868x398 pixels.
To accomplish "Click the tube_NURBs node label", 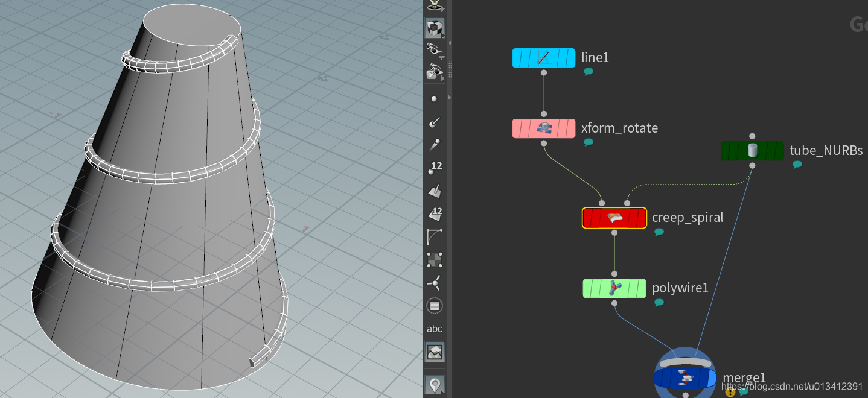I will point(826,150).
